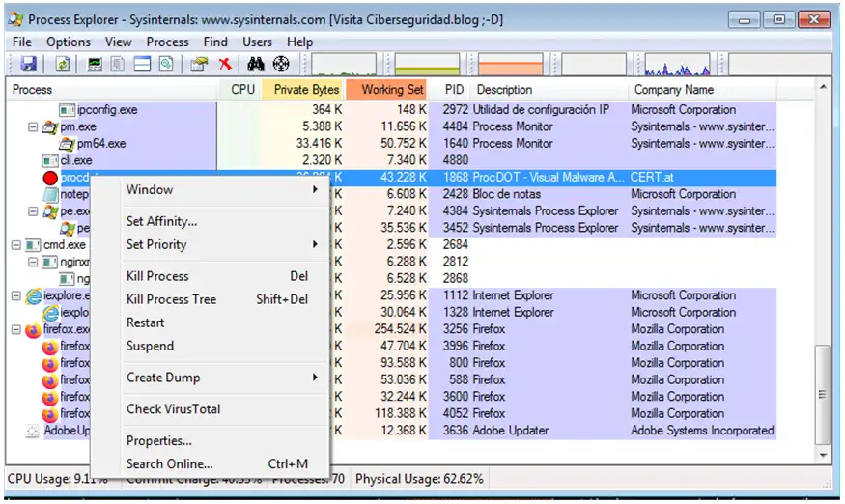This screenshot has height=504, width=845.
Task: Click the red X Kill Process icon
Action: (x=225, y=64)
